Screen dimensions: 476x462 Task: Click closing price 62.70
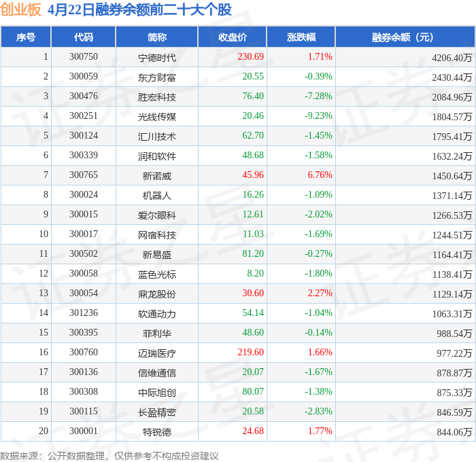(x=253, y=135)
